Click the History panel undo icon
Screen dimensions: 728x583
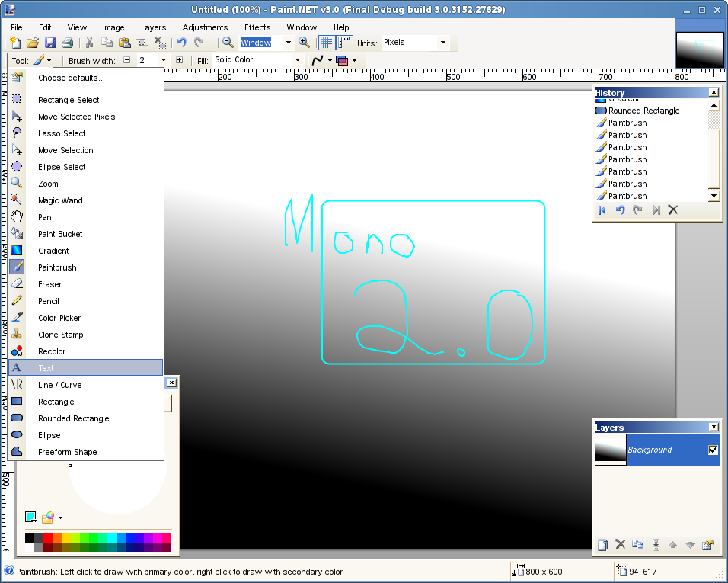pyautogui.click(x=620, y=210)
